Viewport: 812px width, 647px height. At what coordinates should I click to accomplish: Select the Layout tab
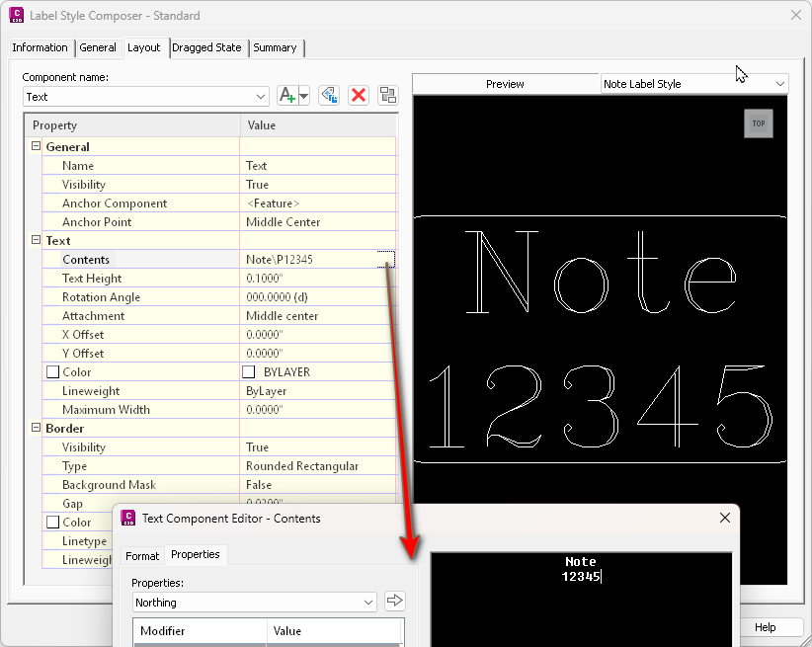[144, 47]
